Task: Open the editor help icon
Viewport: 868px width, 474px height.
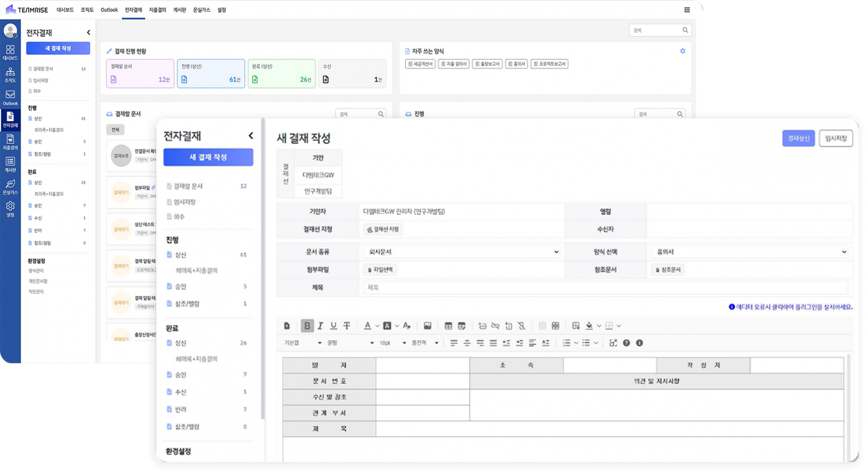Action: click(x=626, y=343)
